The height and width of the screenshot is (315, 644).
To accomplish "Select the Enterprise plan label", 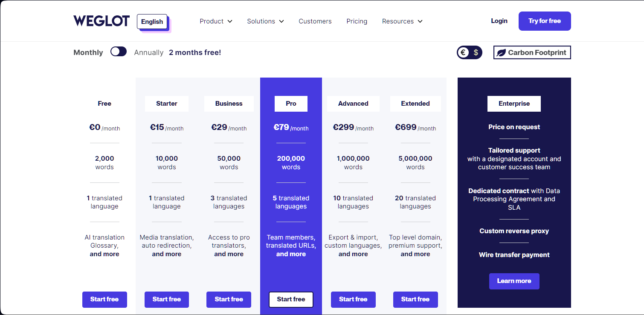I will point(514,104).
